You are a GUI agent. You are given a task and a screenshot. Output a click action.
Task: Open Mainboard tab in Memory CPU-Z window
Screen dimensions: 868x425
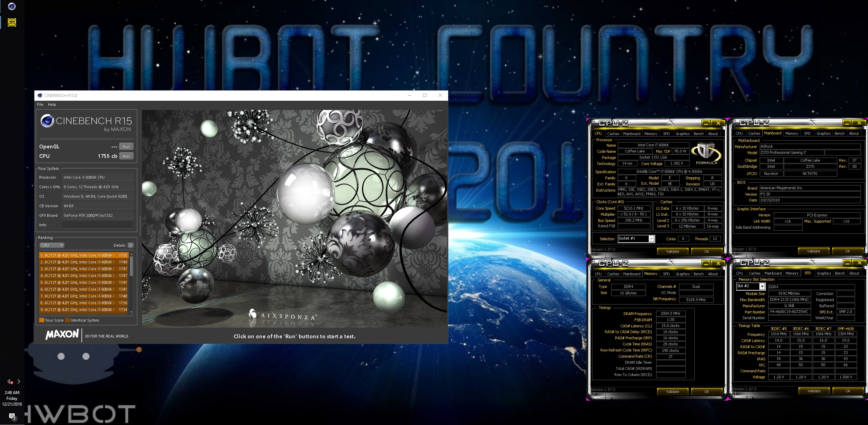(x=632, y=274)
